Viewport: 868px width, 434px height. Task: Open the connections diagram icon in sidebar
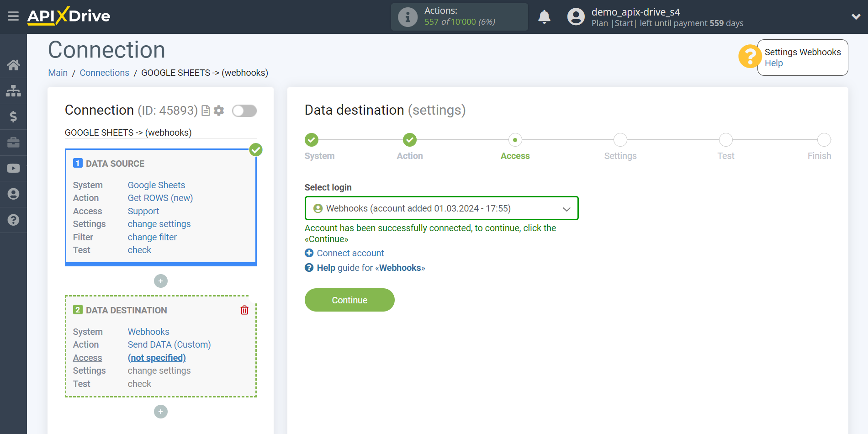[13, 91]
